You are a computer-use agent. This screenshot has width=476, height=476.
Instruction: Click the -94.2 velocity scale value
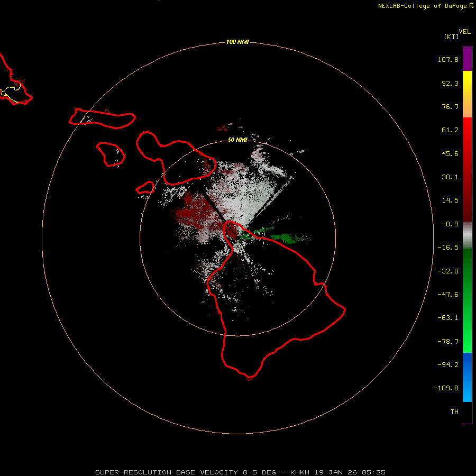448,365
